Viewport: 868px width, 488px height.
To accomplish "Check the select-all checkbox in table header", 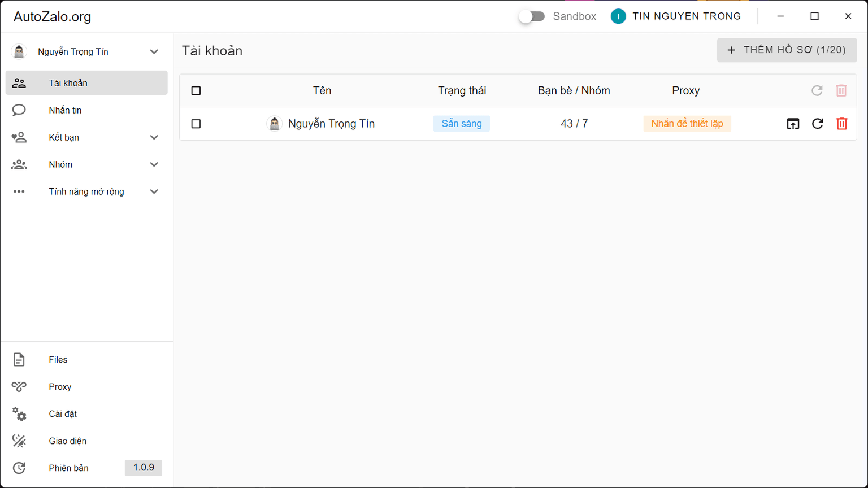I will (x=196, y=91).
